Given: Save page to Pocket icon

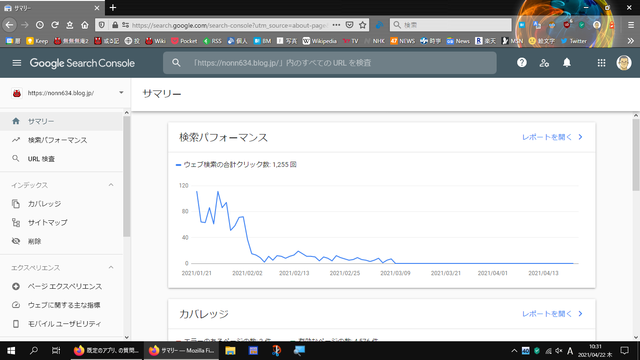Looking at the screenshot, I should click(349, 25).
